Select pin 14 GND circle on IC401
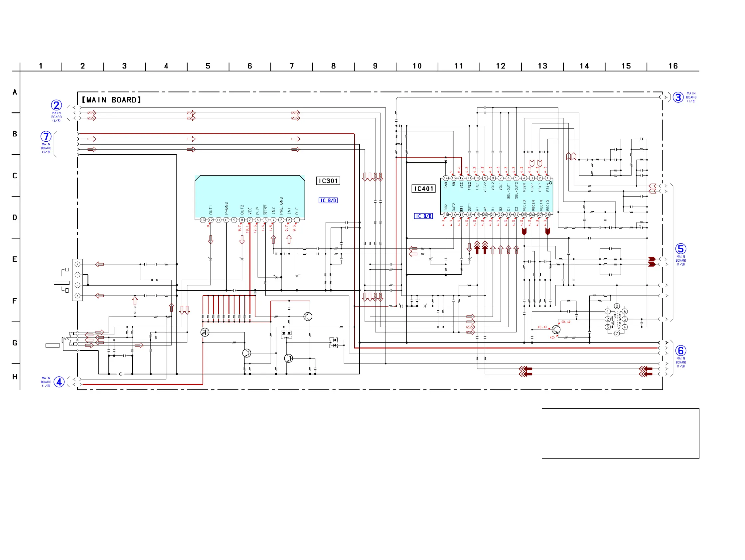The width and height of the screenshot is (745, 560). 446,178
